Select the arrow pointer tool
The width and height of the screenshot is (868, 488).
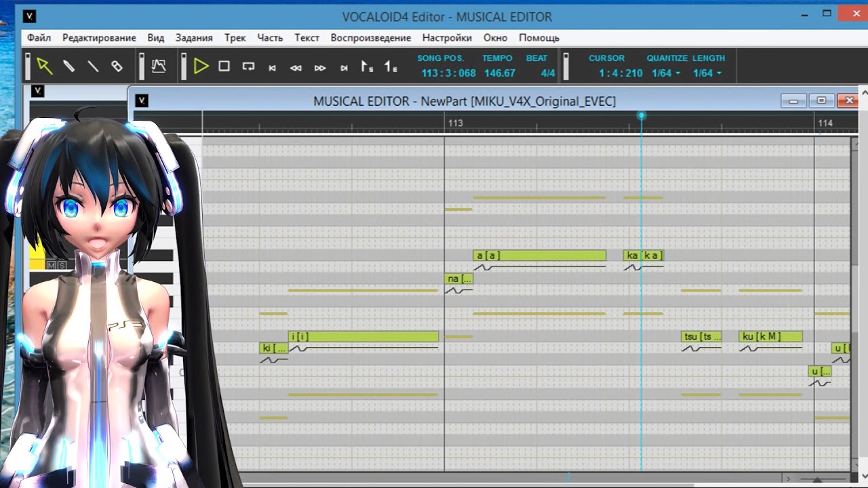(x=45, y=66)
